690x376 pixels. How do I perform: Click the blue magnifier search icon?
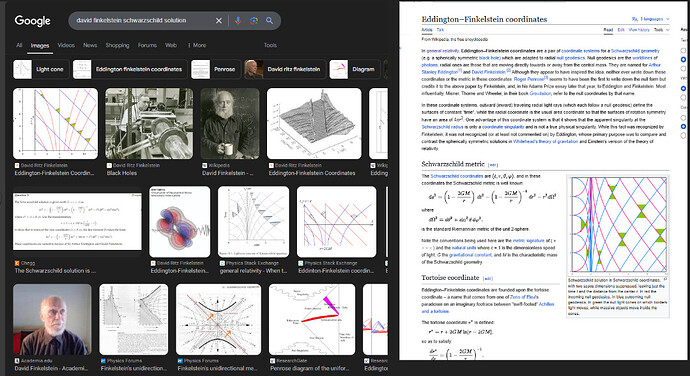pyautogui.click(x=269, y=21)
